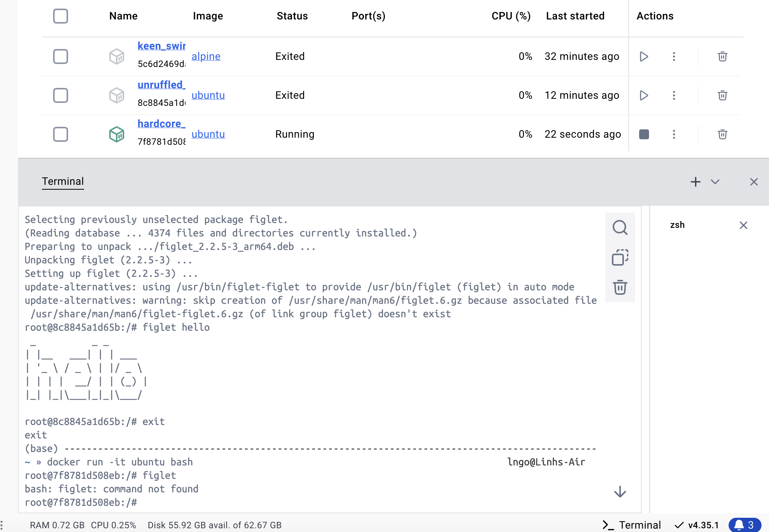Check the keen_swir container checkbox
The height and width of the screenshot is (532, 769).
61,56
